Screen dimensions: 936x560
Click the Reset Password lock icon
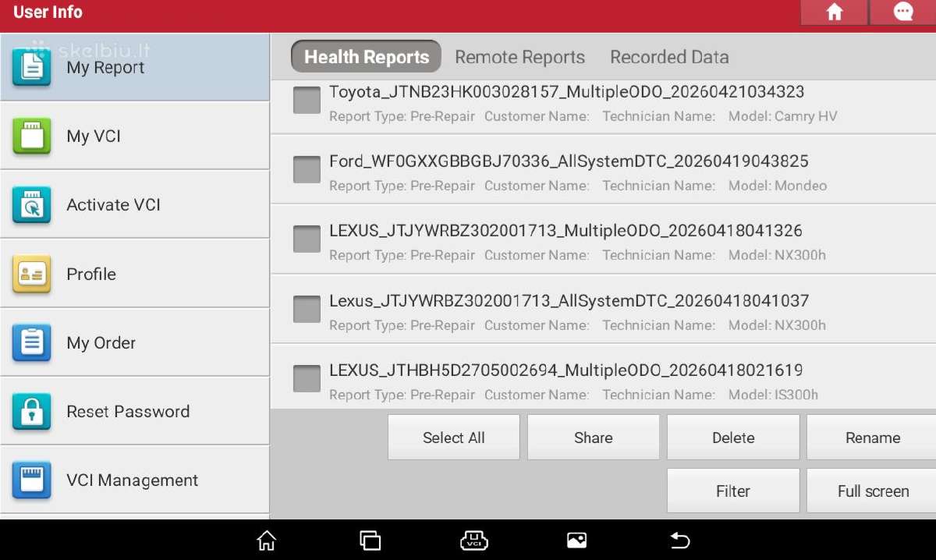[x=32, y=412]
